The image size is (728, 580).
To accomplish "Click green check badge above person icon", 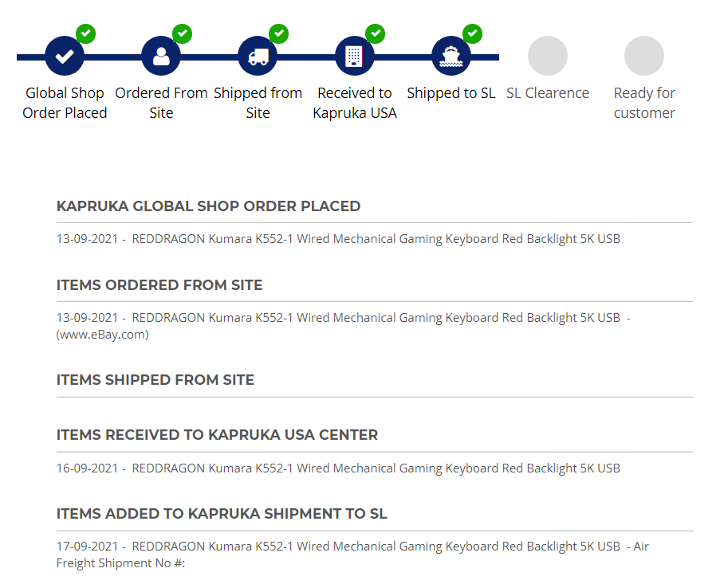I will tap(183, 34).
